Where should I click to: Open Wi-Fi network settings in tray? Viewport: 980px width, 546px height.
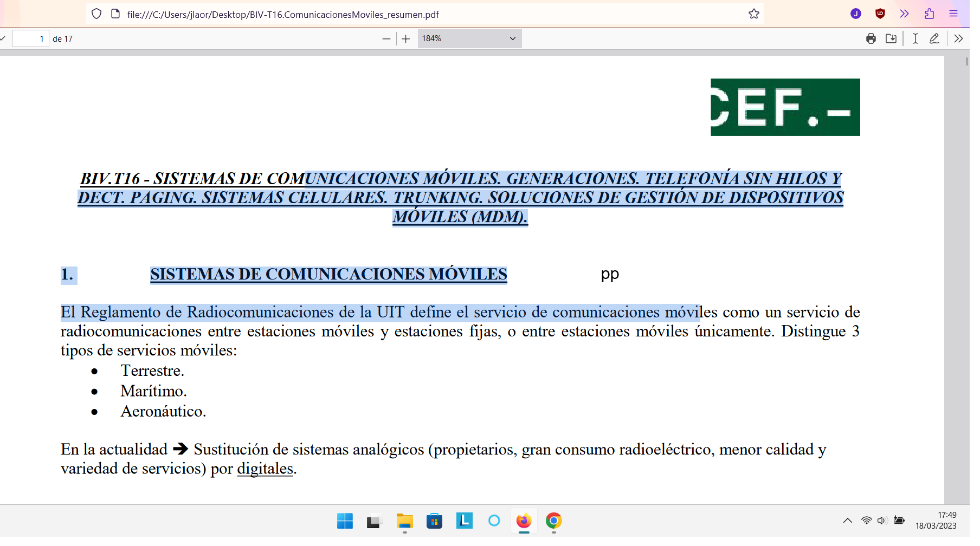click(x=866, y=521)
